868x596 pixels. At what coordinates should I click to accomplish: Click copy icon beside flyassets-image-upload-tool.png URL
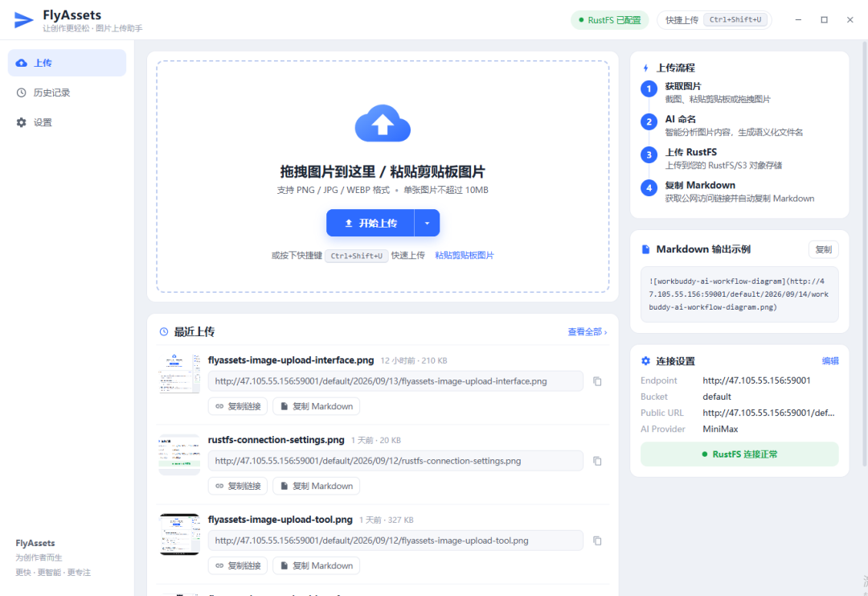597,541
